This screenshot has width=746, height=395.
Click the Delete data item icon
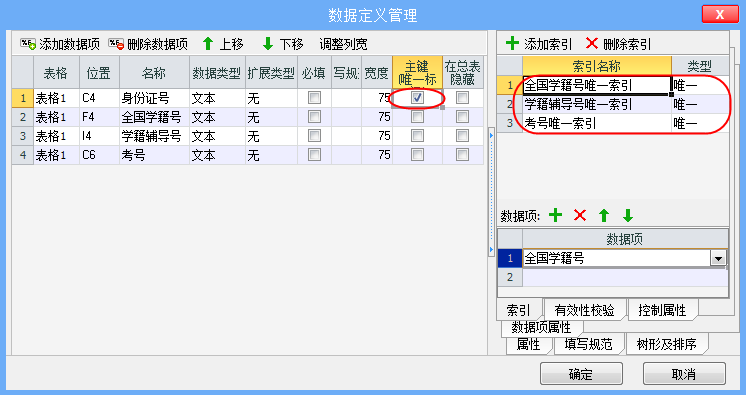pos(116,44)
